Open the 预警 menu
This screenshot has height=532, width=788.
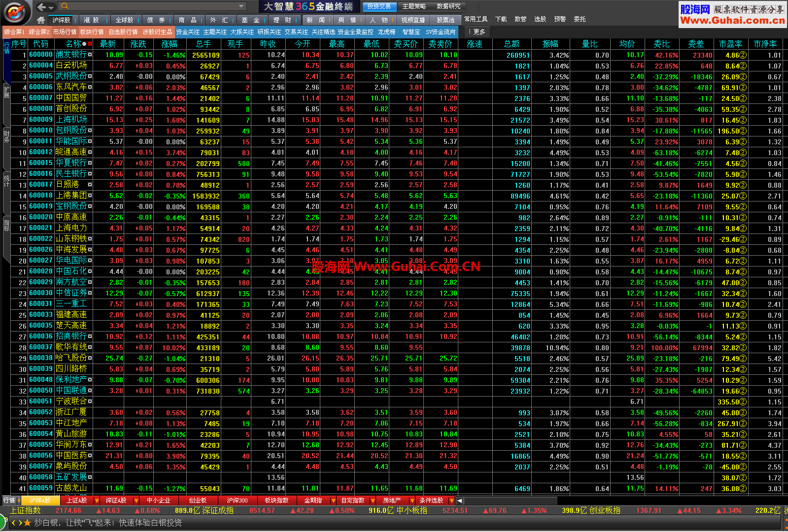560,19
